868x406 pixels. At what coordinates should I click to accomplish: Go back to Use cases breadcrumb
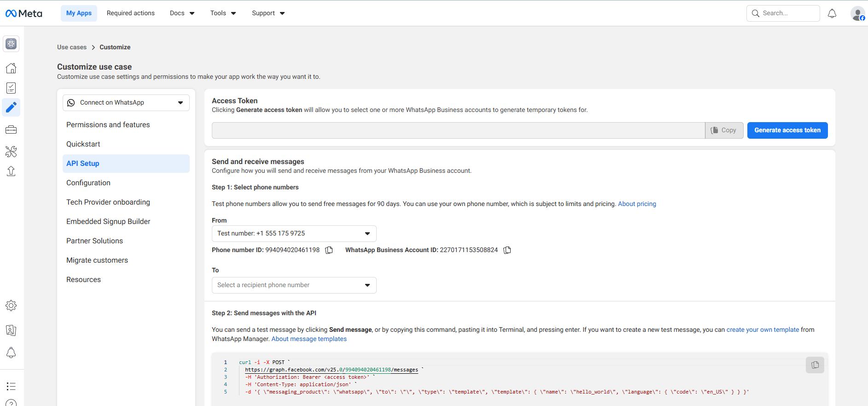(72, 47)
